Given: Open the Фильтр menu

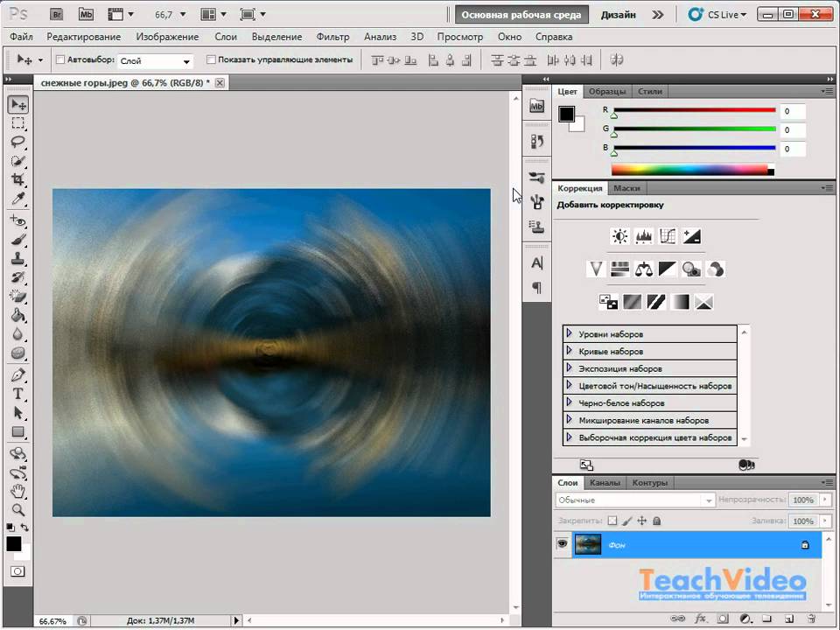Looking at the screenshot, I should pos(332,37).
